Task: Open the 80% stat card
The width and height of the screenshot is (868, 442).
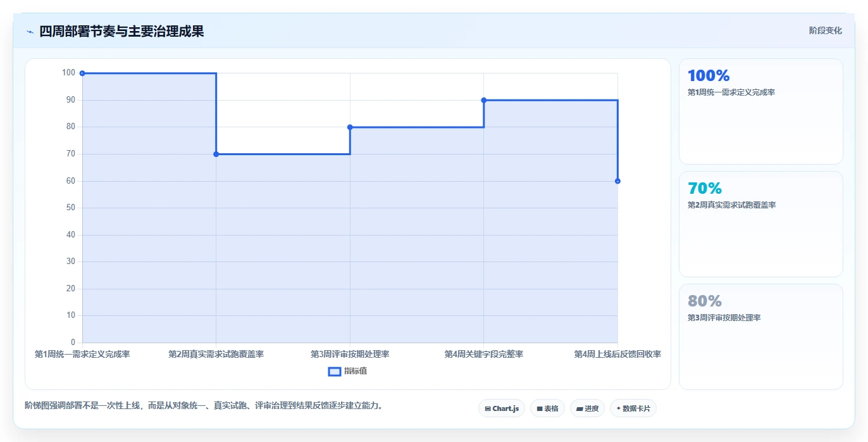Action: pyautogui.click(x=760, y=337)
